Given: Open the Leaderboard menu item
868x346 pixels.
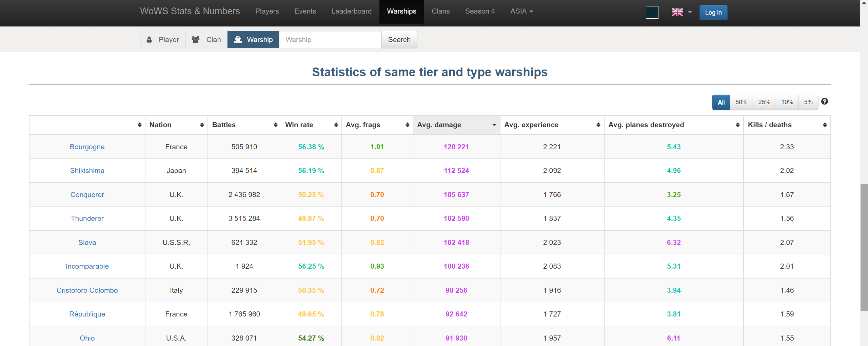Looking at the screenshot, I should (x=351, y=11).
